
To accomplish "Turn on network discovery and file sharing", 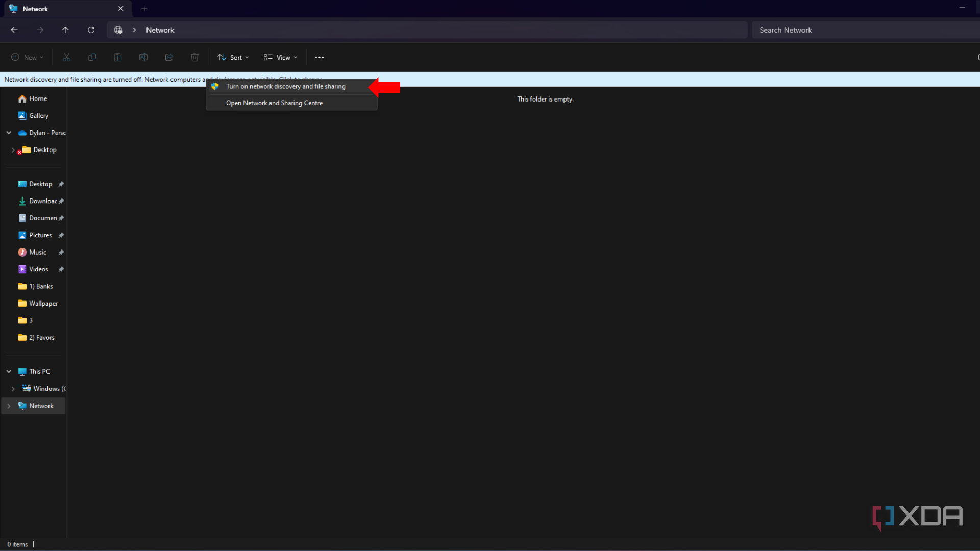I will tap(285, 86).
